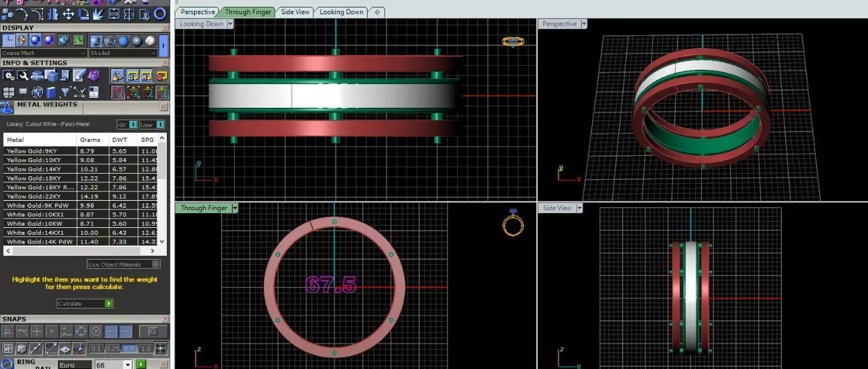Toggle the center circle snap
This screenshot has width=868, height=369.
click(x=96, y=332)
